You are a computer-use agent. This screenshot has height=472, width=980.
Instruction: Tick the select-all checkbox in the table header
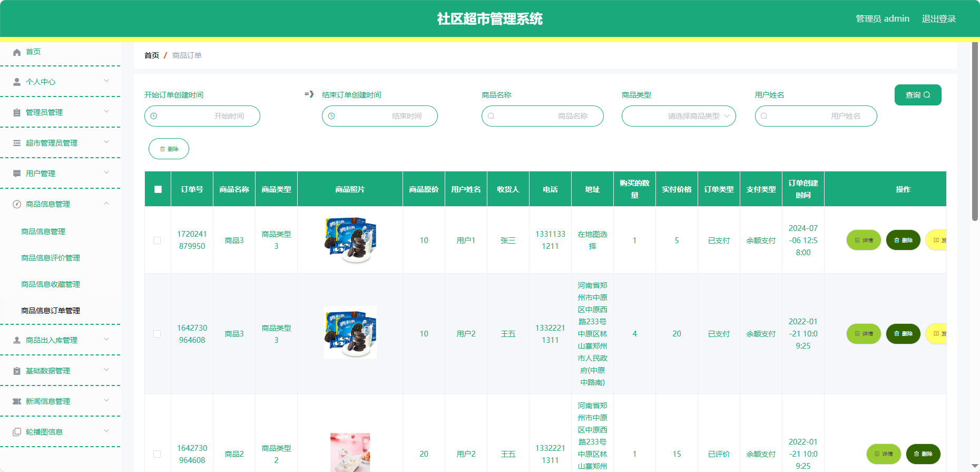[158, 189]
